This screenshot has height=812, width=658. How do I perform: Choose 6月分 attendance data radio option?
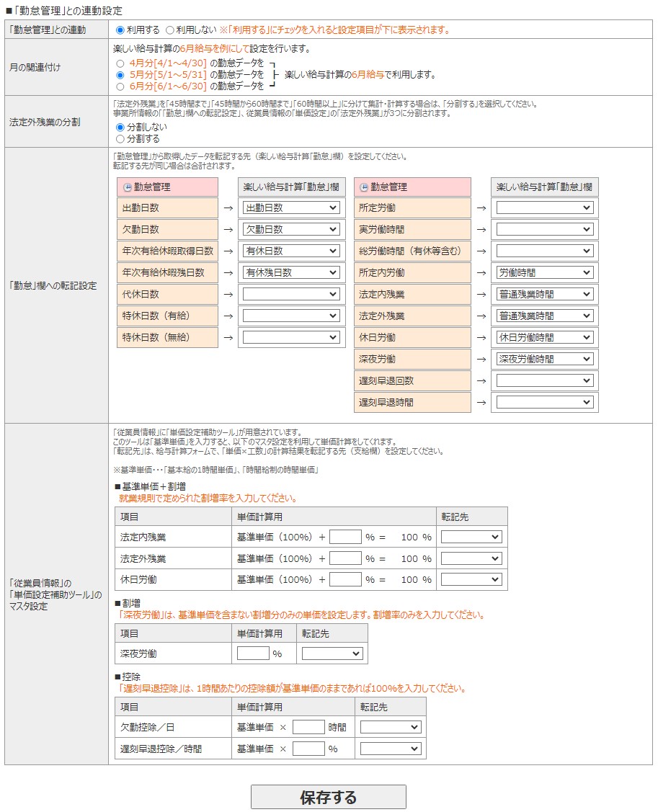coord(120,86)
